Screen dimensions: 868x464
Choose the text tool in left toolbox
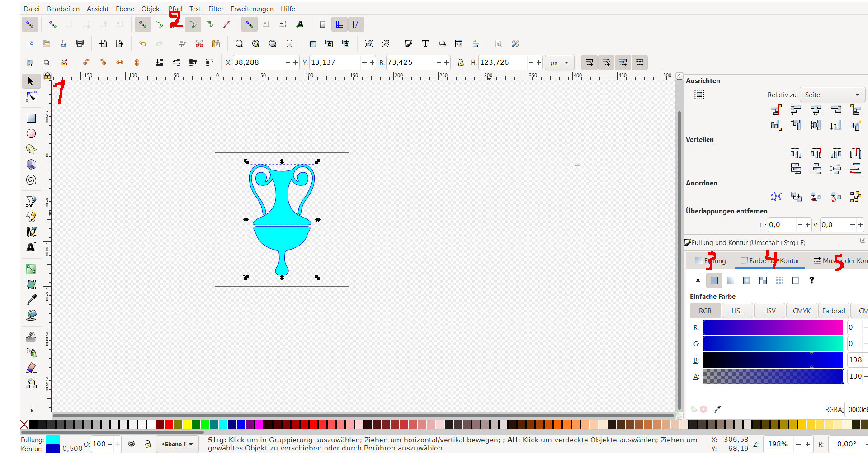pos(31,247)
